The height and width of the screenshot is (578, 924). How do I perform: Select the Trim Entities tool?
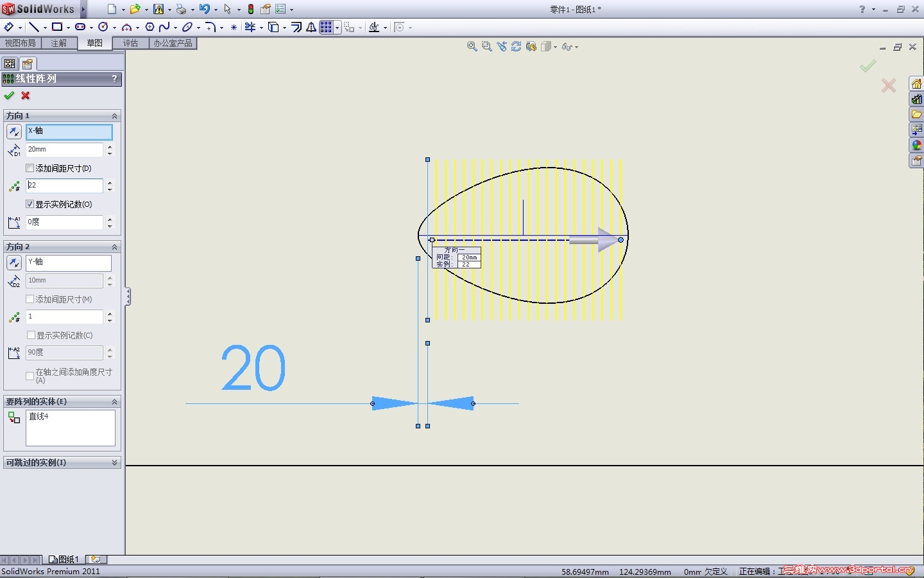point(250,27)
